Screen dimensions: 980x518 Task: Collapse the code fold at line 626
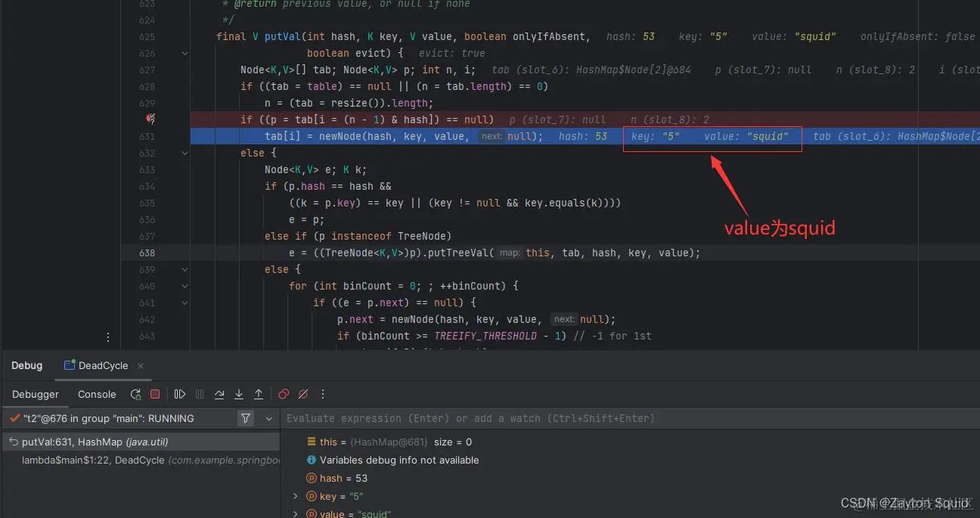click(x=185, y=53)
